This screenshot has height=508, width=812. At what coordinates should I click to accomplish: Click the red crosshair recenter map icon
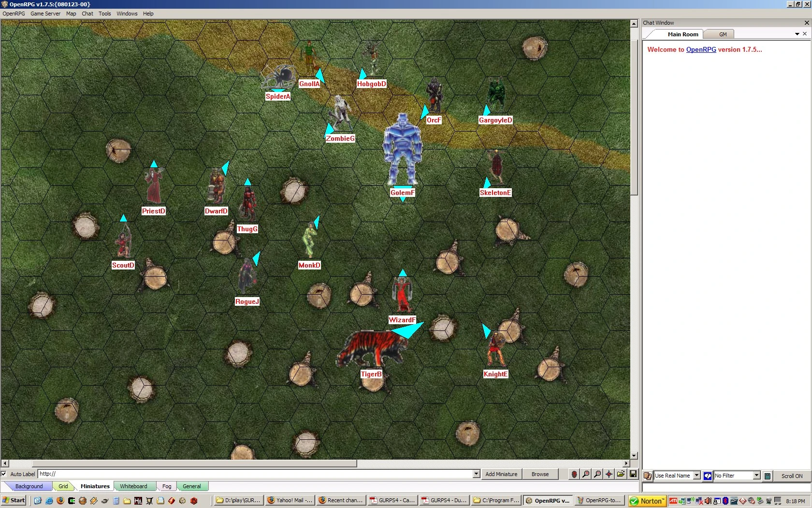(x=609, y=474)
